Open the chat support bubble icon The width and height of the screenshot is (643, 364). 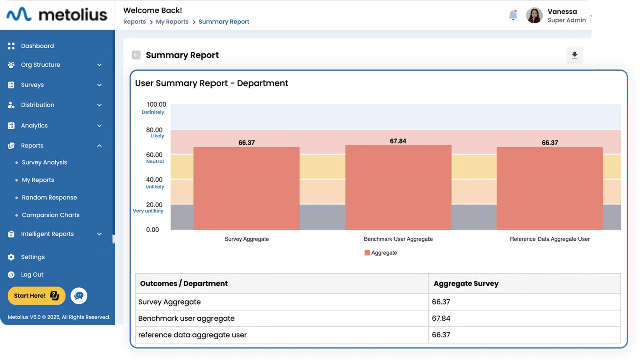pos(79,296)
